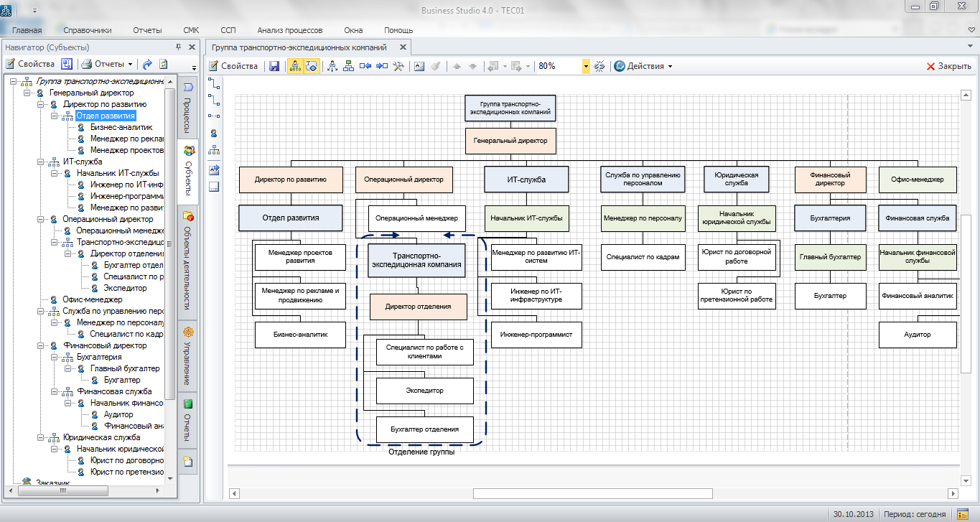This screenshot has width=980, height=522.
Task: Click the blue arrow icon in Navigator toolbar
Action: pyautogui.click(x=147, y=64)
